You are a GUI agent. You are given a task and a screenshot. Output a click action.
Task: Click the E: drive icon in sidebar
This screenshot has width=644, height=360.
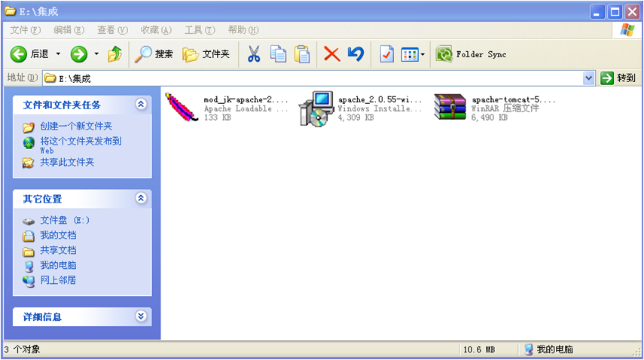(29, 221)
